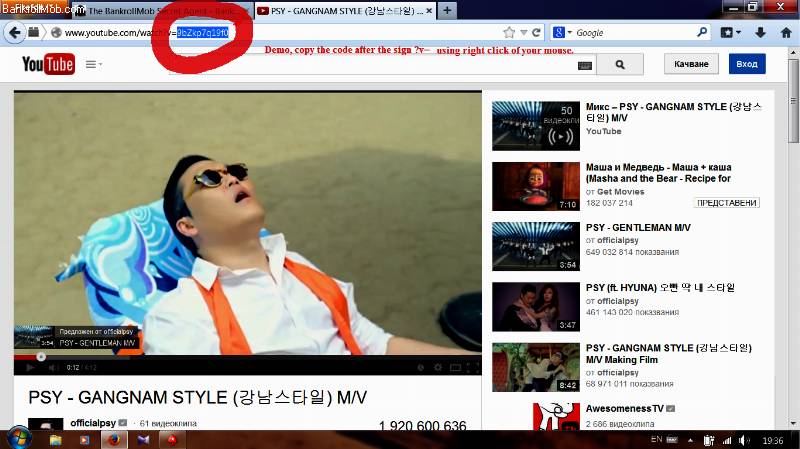Click the Качване upload button
Screen dimensions: 800x449
click(691, 64)
